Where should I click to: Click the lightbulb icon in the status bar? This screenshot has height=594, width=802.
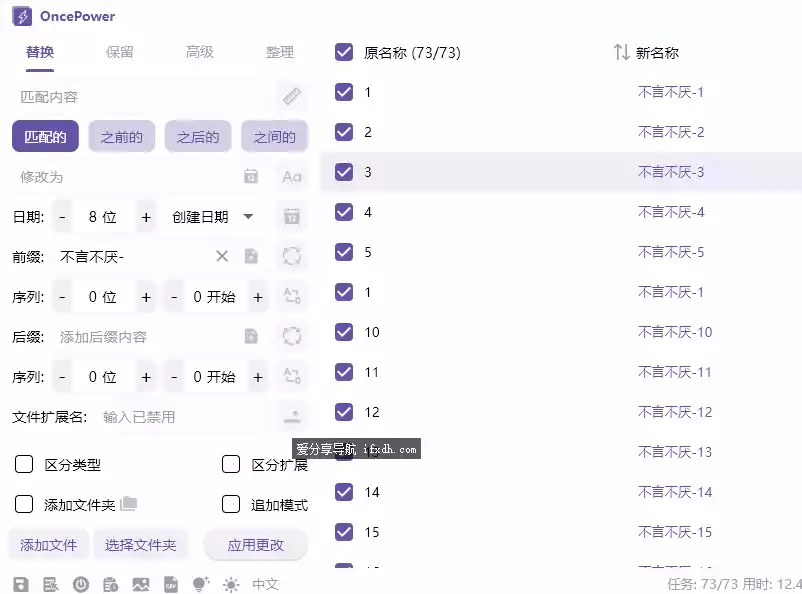[200, 585]
